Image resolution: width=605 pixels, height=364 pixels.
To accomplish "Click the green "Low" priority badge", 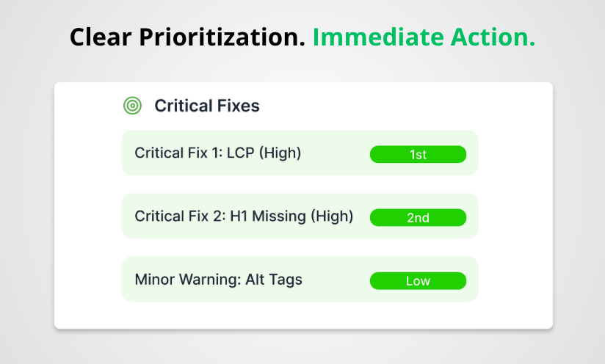I will tap(418, 280).
